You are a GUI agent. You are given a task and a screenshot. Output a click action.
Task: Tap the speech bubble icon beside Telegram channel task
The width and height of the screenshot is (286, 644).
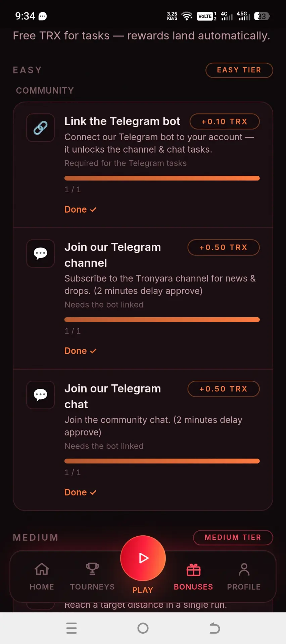[x=41, y=254]
